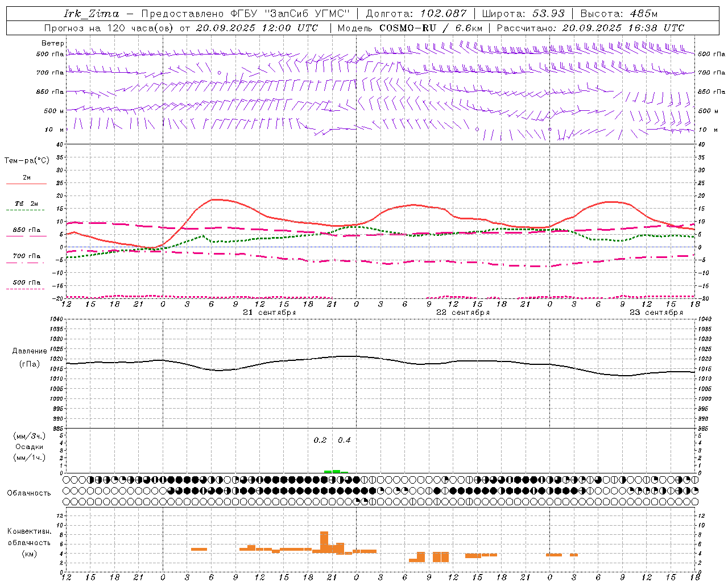Image resolution: width=728 pixels, height=582 pixels.
Task: Click the 'Конвективн.' convective cloud label
Action: (29, 531)
